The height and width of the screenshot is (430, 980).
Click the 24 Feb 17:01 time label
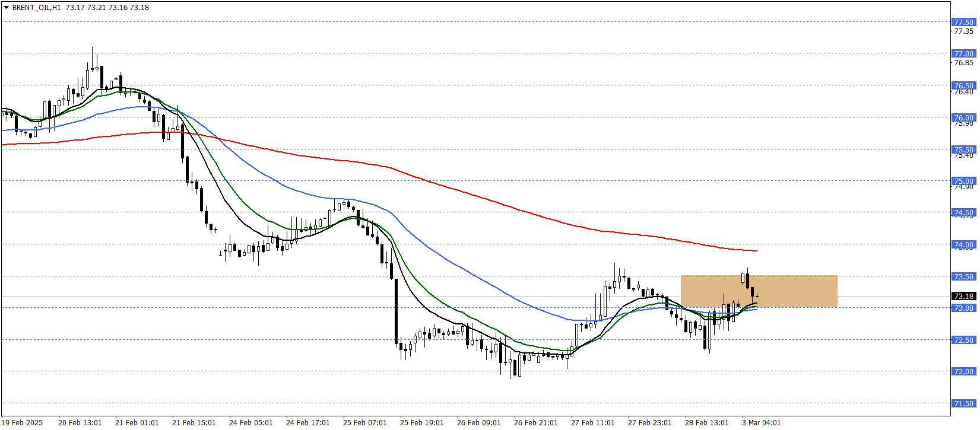pos(308,423)
